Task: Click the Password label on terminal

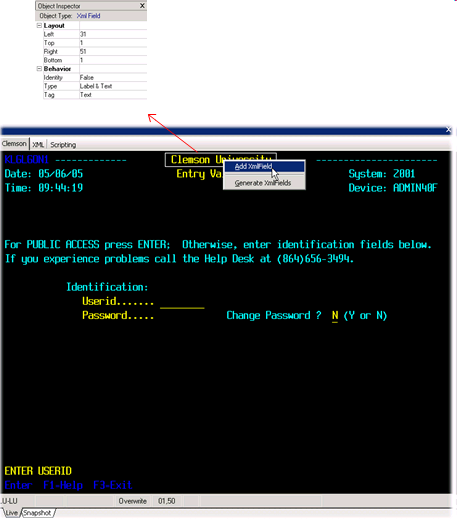Action: coord(118,315)
